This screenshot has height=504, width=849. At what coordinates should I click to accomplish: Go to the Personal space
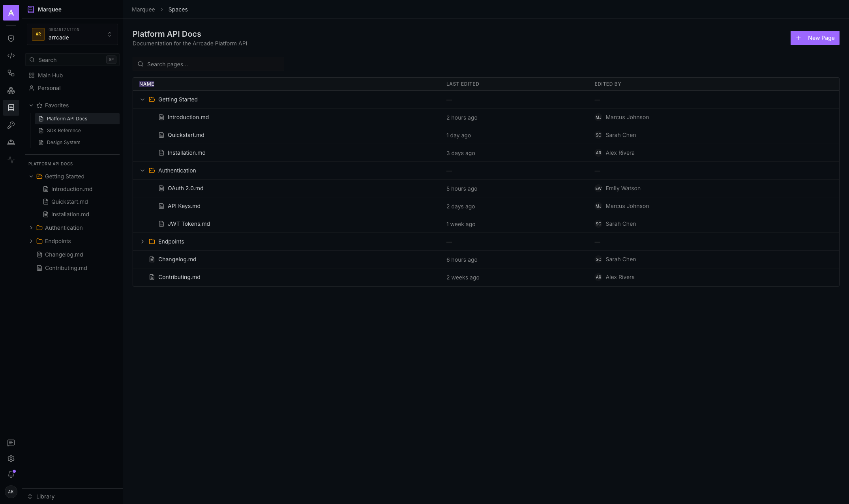[x=72, y=88]
